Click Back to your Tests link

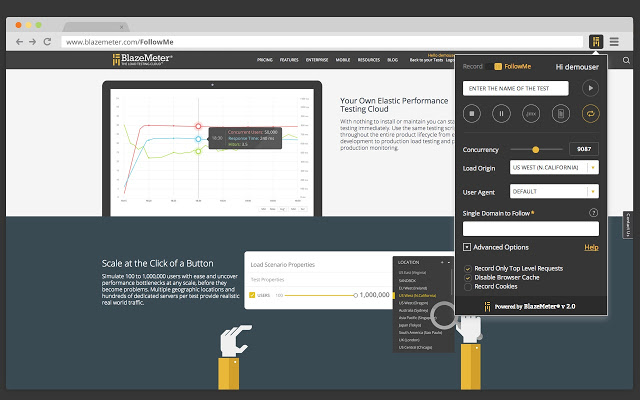[x=426, y=60]
